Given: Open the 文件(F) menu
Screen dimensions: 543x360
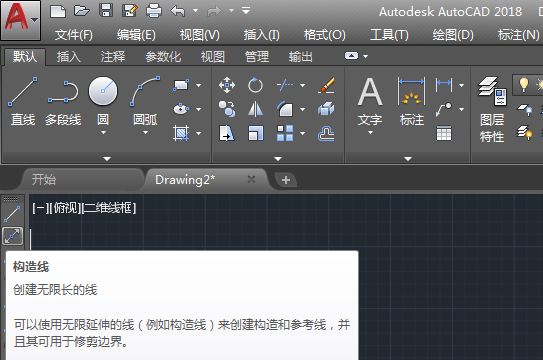Looking at the screenshot, I should tap(74, 35).
